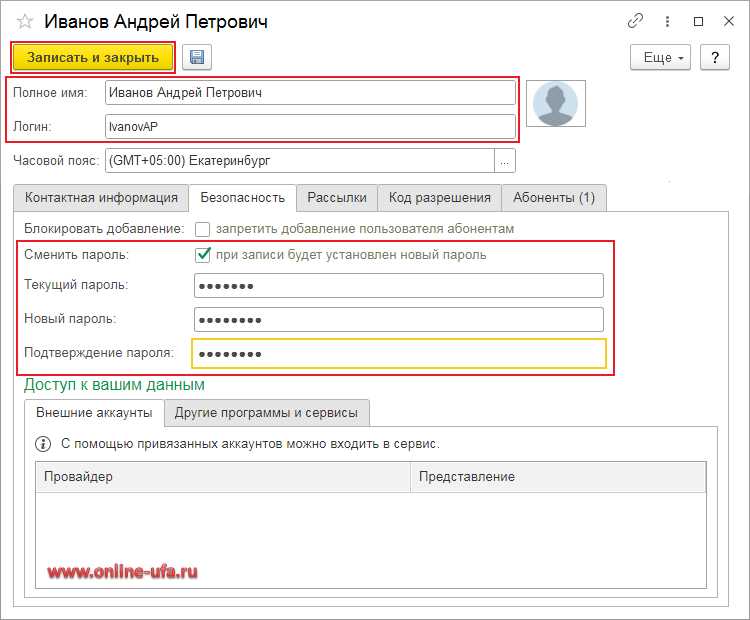Open 'Абоненты (1)' tab
This screenshot has height=620, width=750.
554,198
